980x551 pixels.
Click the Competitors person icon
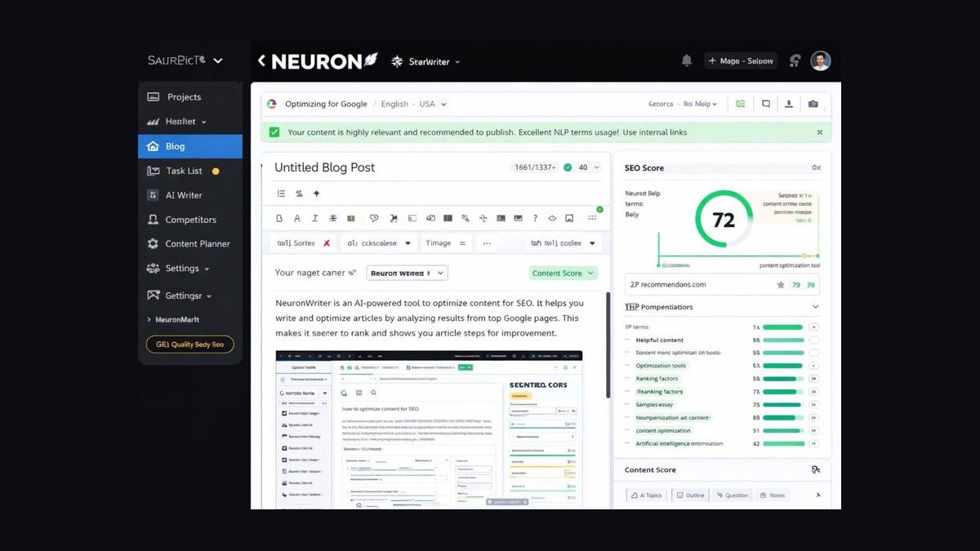(x=153, y=220)
